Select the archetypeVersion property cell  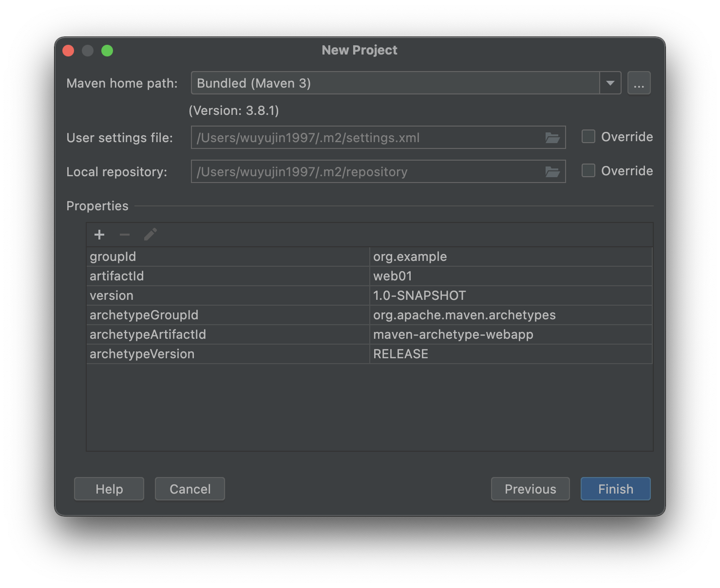[228, 354]
